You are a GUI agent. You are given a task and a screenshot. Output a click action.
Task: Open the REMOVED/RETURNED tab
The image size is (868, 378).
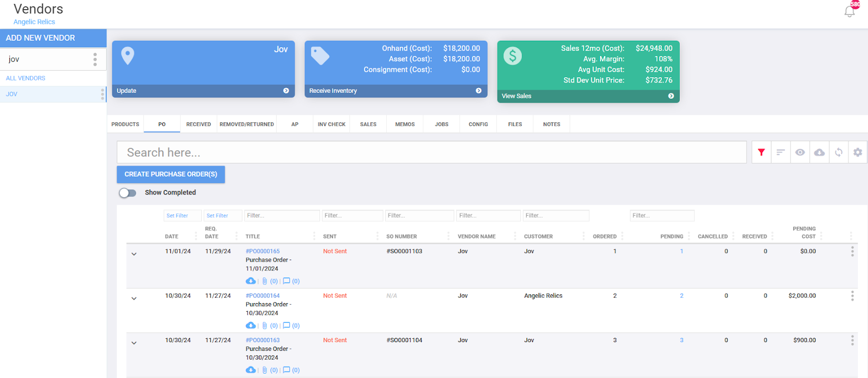(x=247, y=124)
